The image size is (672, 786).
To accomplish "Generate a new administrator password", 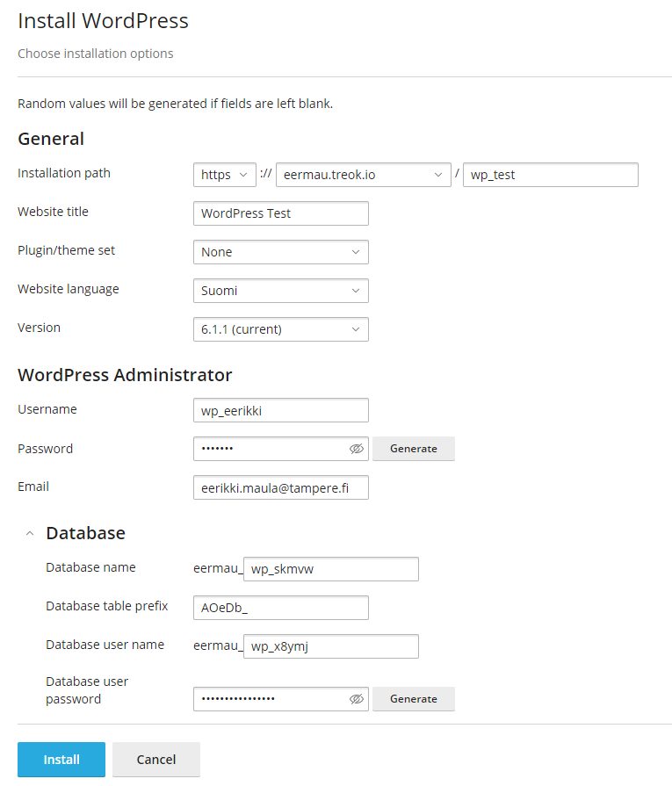I will pyautogui.click(x=413, y=449).
